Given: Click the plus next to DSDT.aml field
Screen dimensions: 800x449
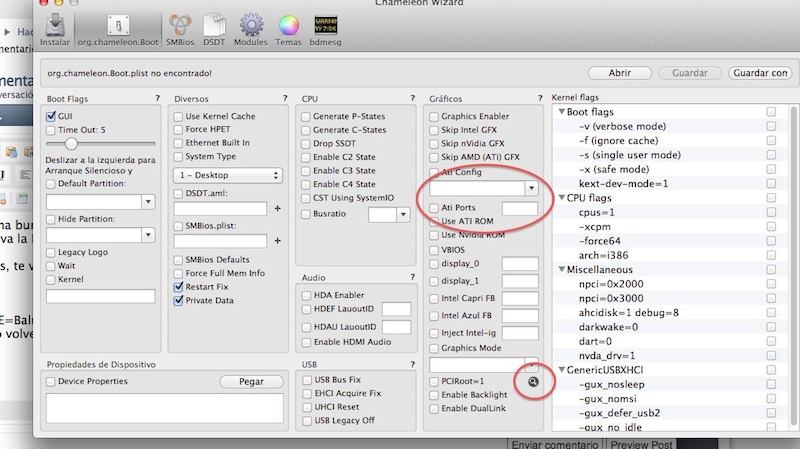Looking at the screenshot, I should (x=278, y=208).
